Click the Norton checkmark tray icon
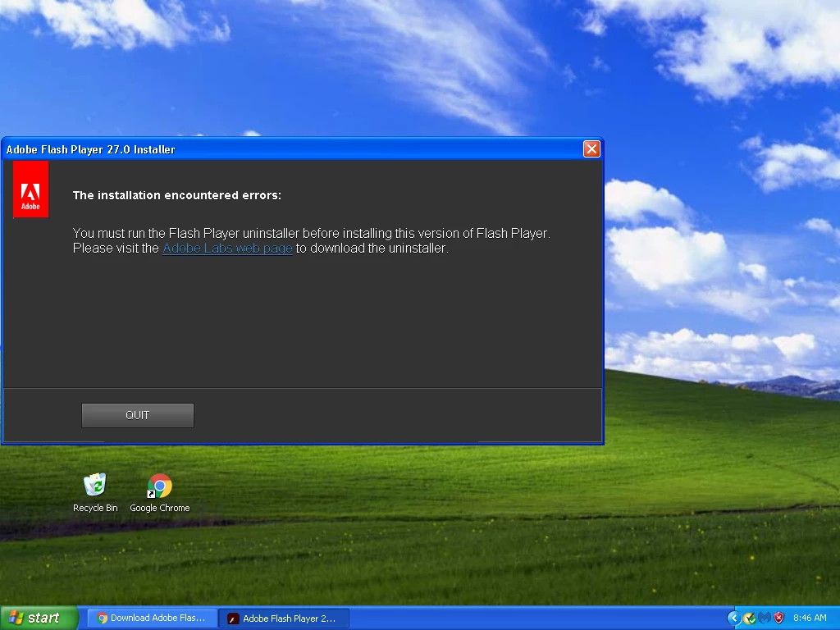The width and height of the screenshot is (840, 630). tap(750, 619)
